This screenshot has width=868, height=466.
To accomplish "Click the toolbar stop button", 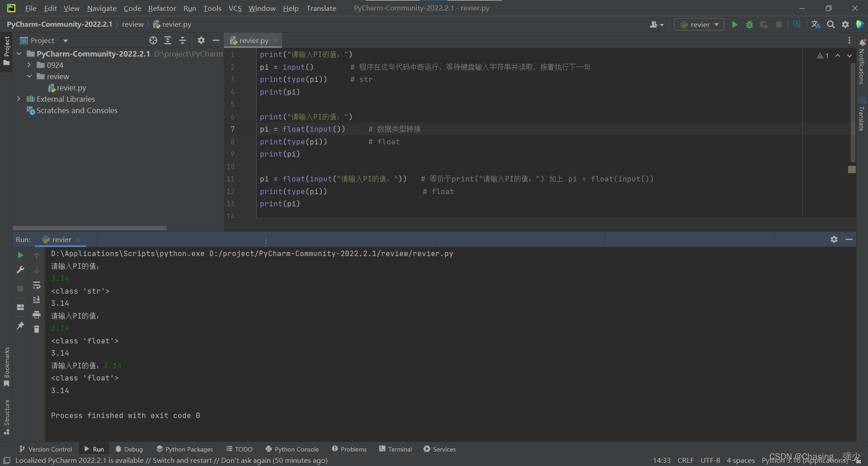I will point(779,24).
